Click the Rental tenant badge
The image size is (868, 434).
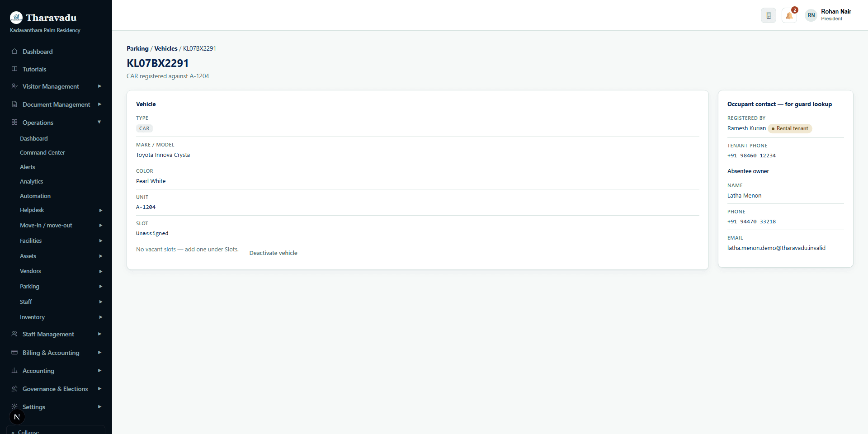click(790, 128)
